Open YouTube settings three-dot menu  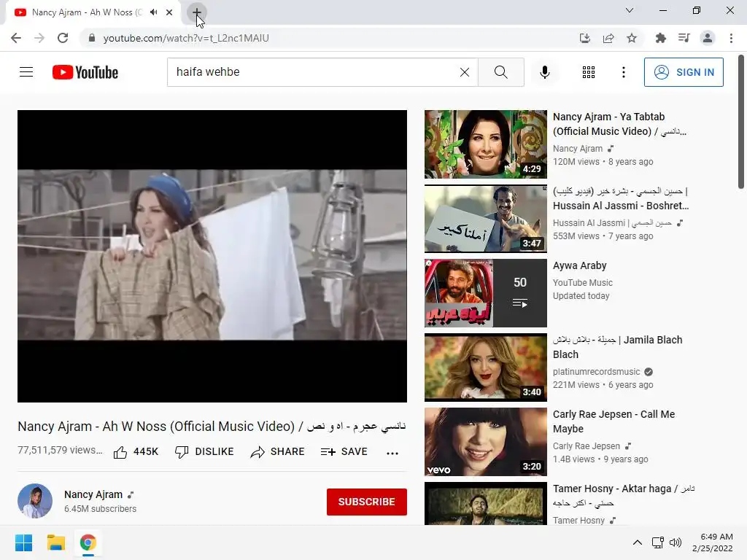tap(623, 72)
